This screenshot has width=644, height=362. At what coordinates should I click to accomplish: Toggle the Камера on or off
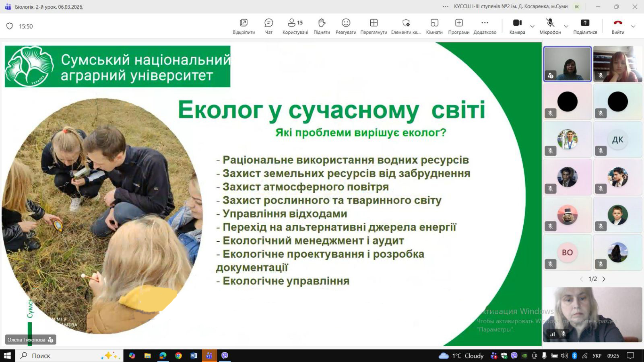coord(517,26)
